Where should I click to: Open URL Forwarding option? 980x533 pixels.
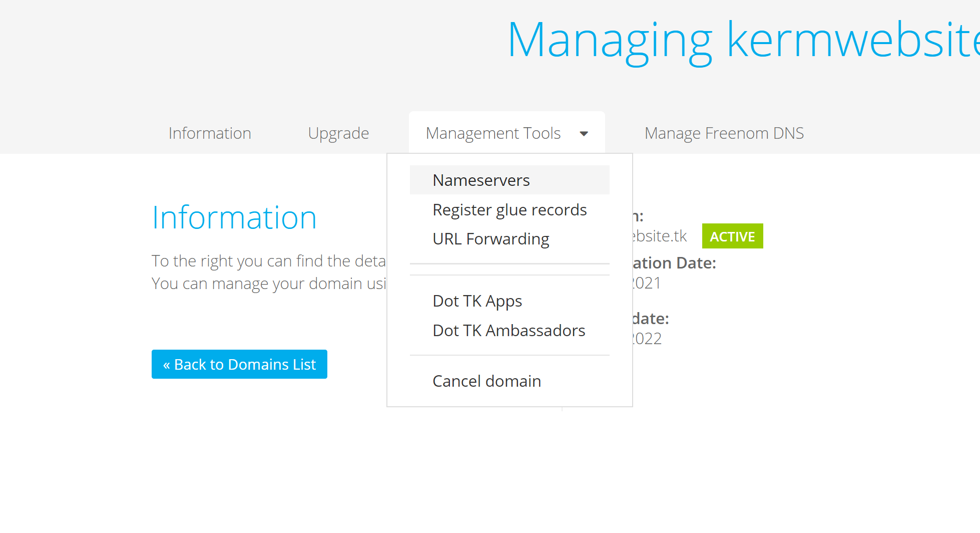coord(510,239)
